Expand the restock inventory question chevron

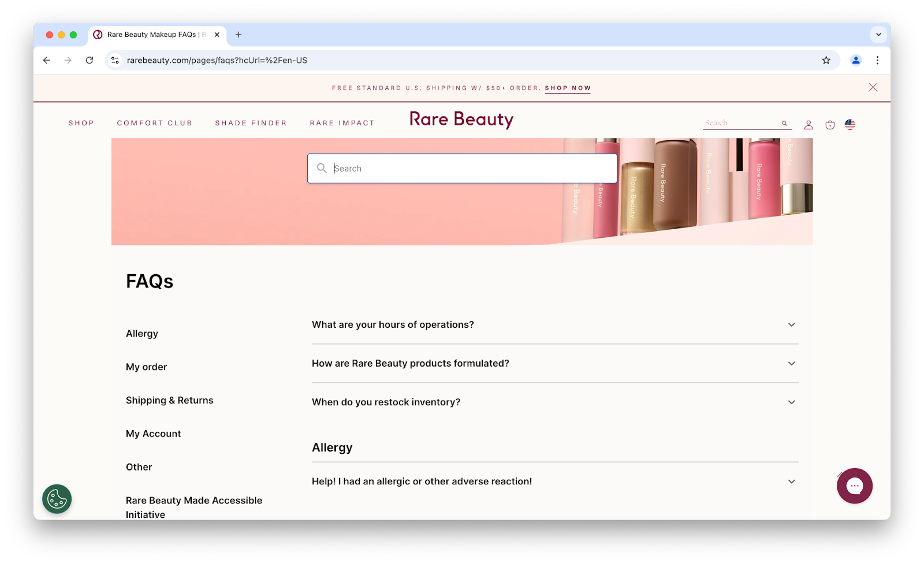coord(792,402)
